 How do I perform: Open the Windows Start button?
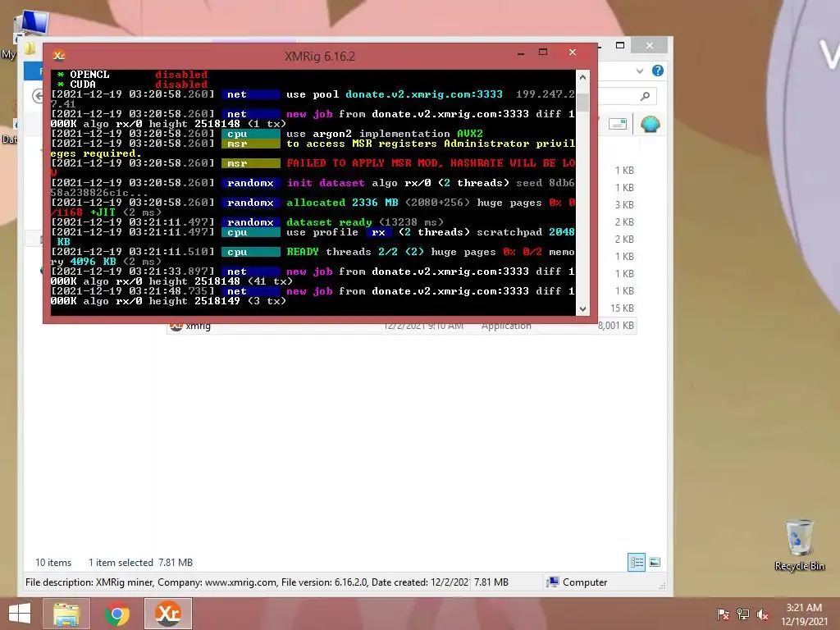click(x=20, y=614)
